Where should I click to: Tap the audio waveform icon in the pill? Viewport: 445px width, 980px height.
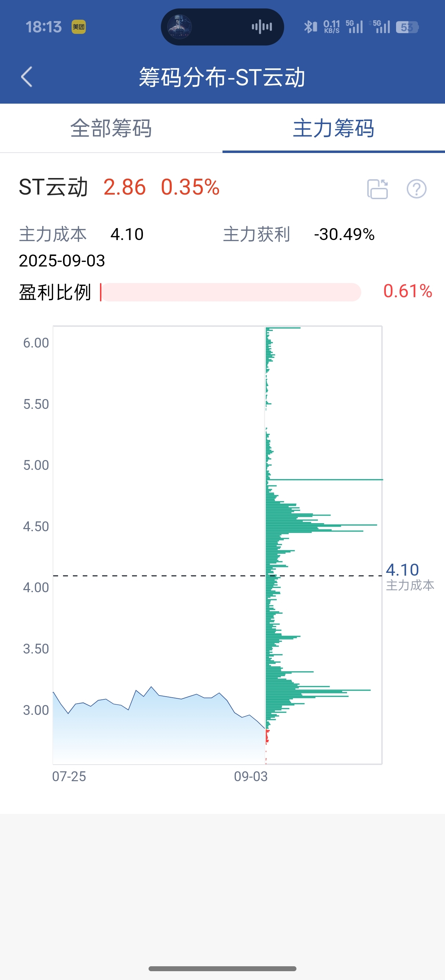[x=262, y=27]
